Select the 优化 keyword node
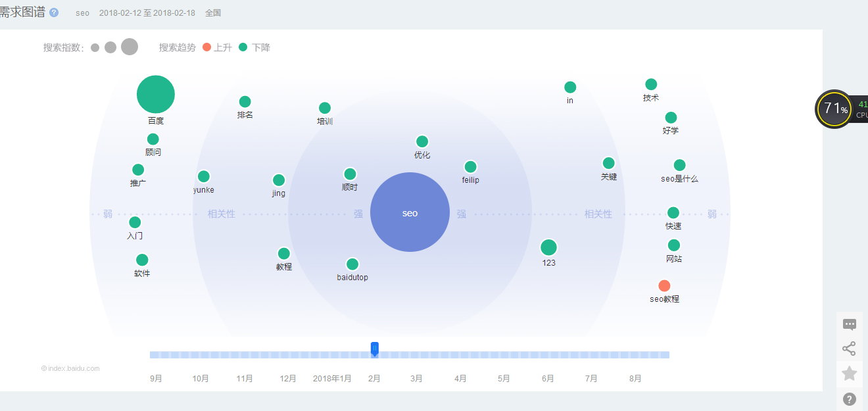This screenshot has height=411, width=868. [422, 141]
